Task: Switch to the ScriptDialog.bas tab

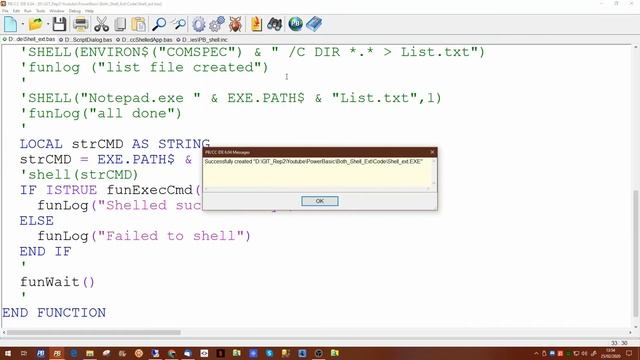Action: [86, 40]
